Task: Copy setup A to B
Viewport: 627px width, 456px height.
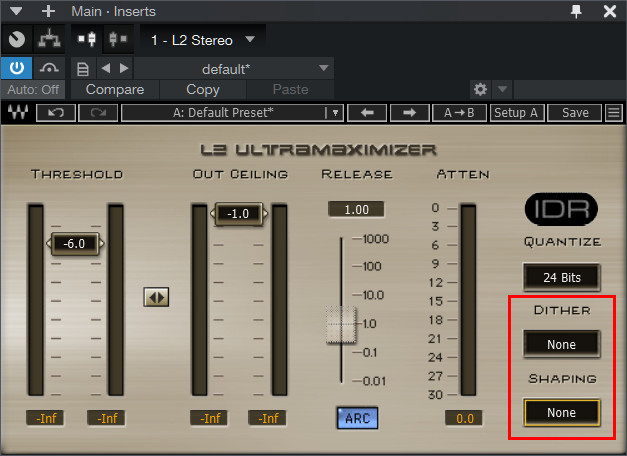Action: click(x=459, y=113)
